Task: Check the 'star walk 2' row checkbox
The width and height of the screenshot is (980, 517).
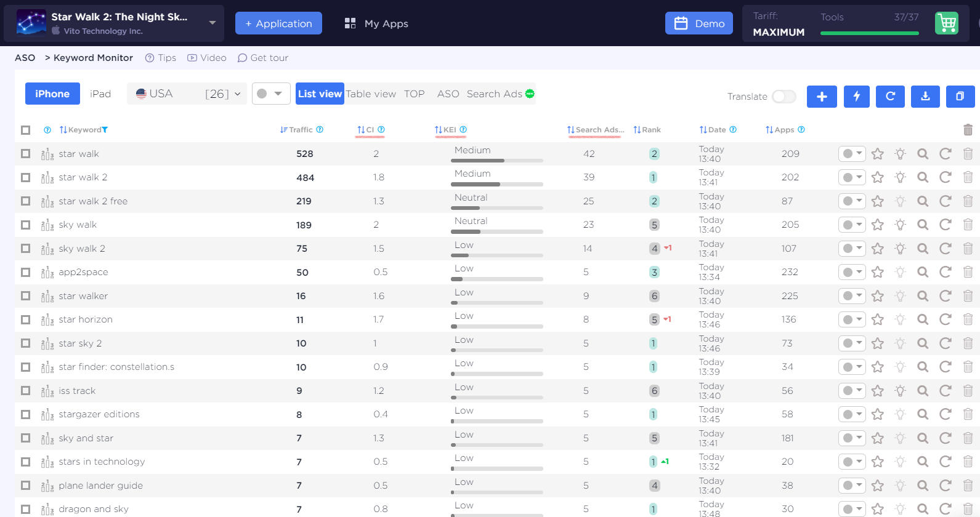Action: point(25,177)
